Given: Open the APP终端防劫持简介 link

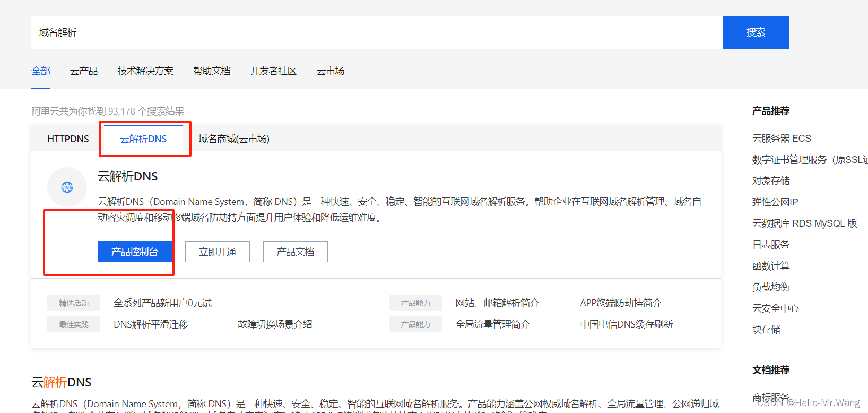Looking at the screenshot, I should [x=621, y=303].
